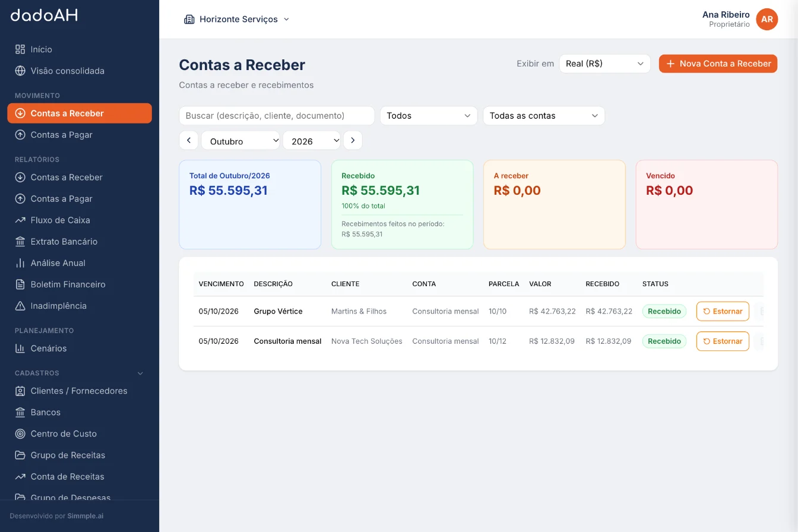Click Recebido status badge in Martins & Filhos row

pyautogui.click(x=664, y=311)
